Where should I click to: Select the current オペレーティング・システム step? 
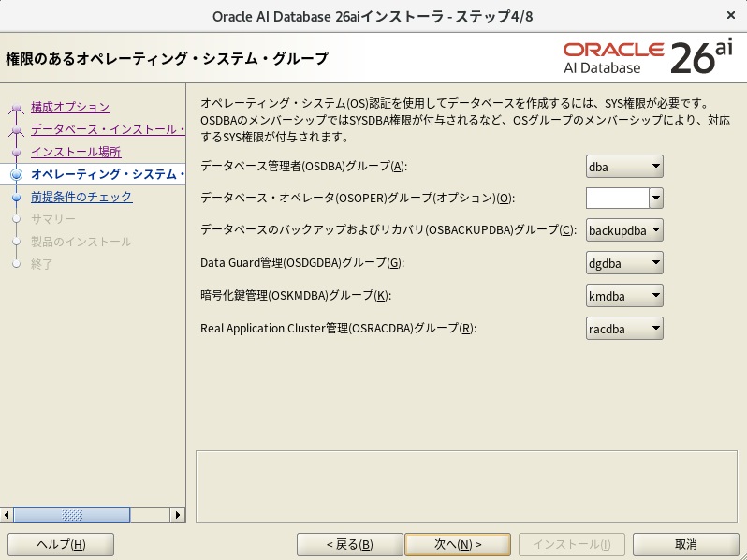pos(109,174)
